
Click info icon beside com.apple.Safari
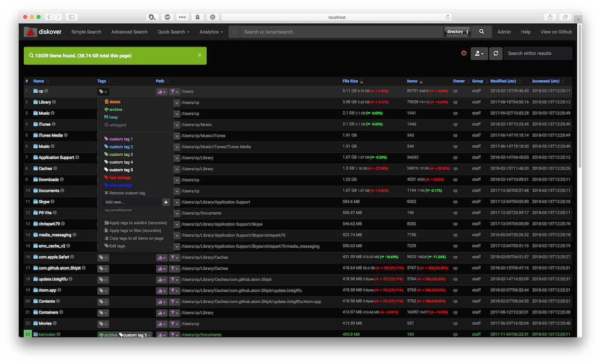click(x=72, y=257)
